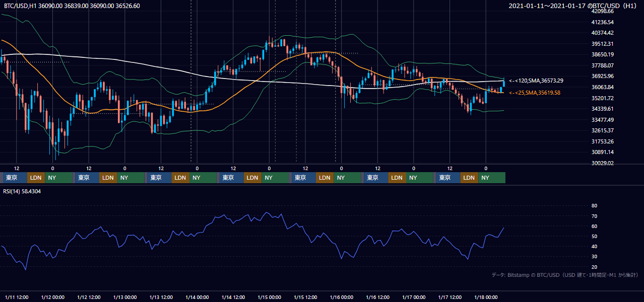Screen dimensions: 644x302
Task: Click time axis label 1/15 00:00
Action: (x=270, y=297)
